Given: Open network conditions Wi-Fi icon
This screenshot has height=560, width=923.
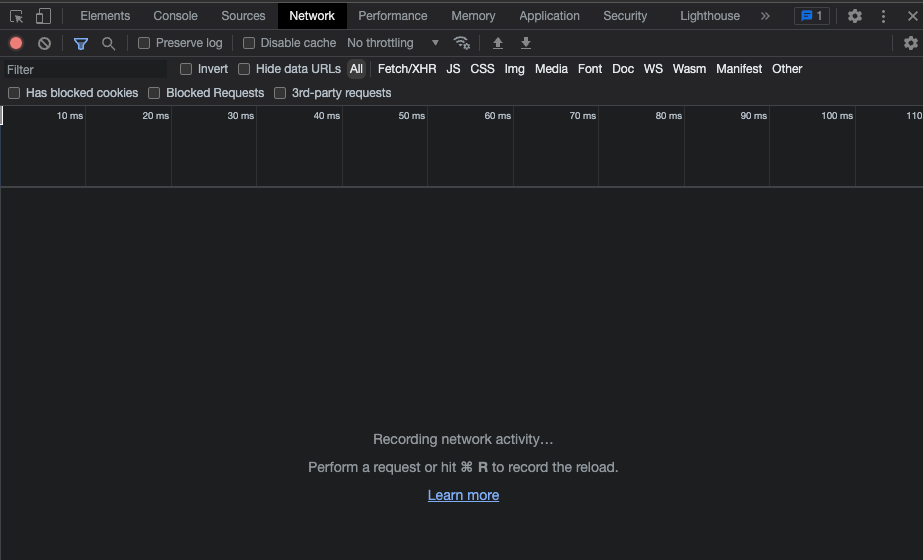Looking at the screenshot, I should pos(461,43).
